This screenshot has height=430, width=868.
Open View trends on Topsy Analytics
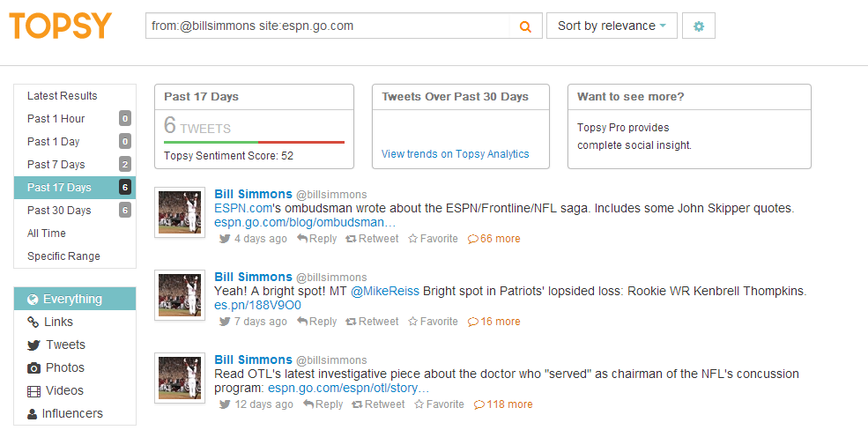coord(455,154)
